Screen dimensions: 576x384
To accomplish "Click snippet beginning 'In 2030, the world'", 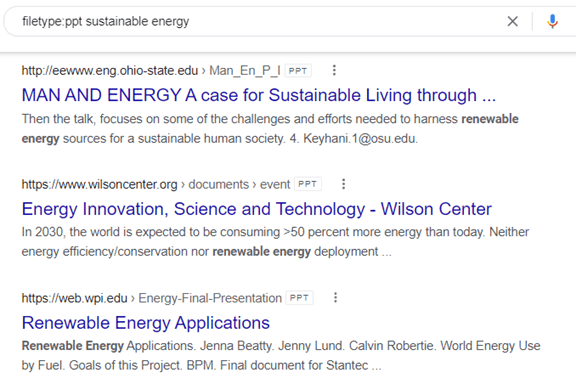I will click(275, 242).
